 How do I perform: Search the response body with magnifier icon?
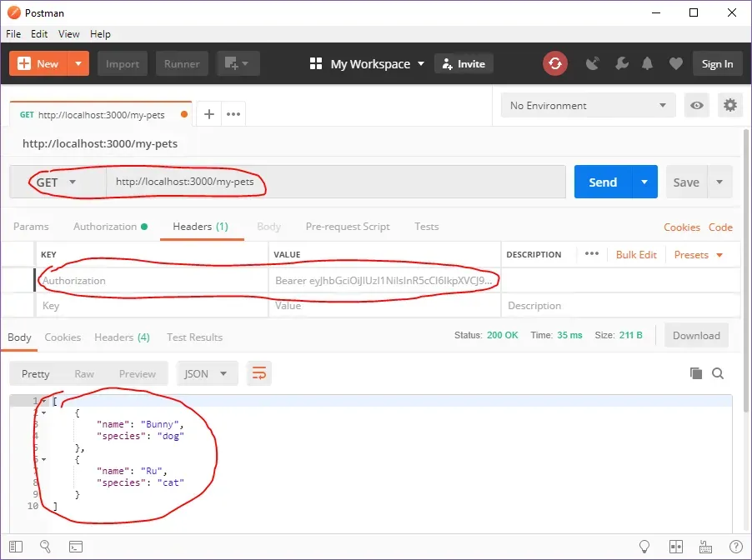[x=718, y=373]
